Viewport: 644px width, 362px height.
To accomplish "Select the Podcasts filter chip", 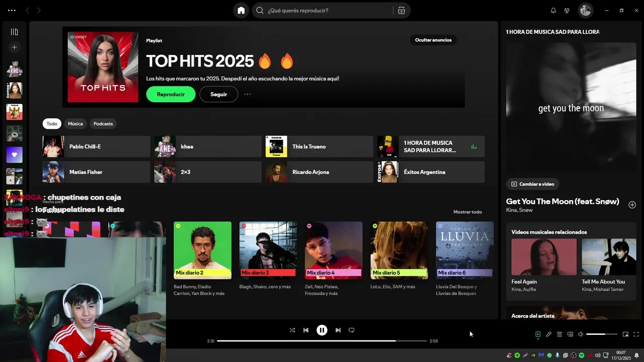I will [x=103, y=124].
